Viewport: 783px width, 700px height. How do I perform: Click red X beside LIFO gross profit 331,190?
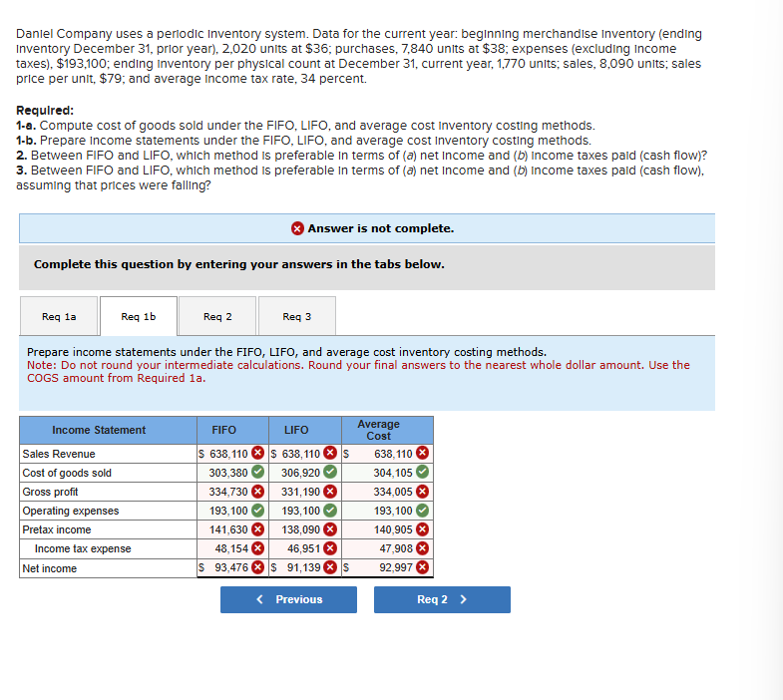[330, 492]
